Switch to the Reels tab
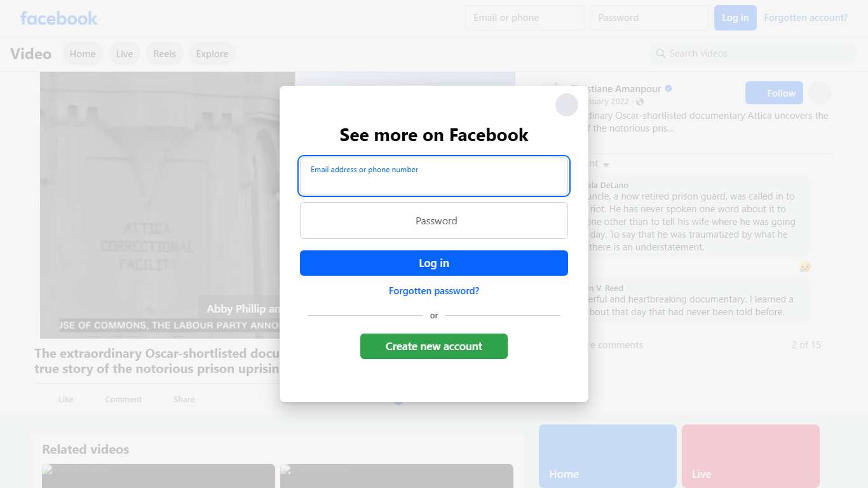The height and width of the screenshot is (488, 868). (165, 54)
